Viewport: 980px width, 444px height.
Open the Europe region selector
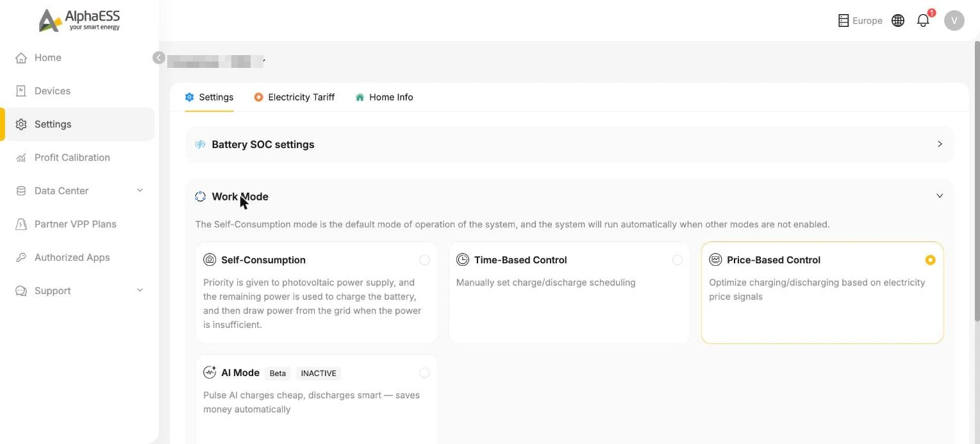click(x=860, y=21)
